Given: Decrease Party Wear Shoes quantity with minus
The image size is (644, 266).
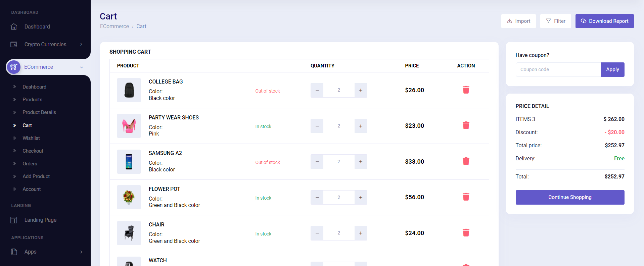Looking at the screenshot, I should click(317, 126).
